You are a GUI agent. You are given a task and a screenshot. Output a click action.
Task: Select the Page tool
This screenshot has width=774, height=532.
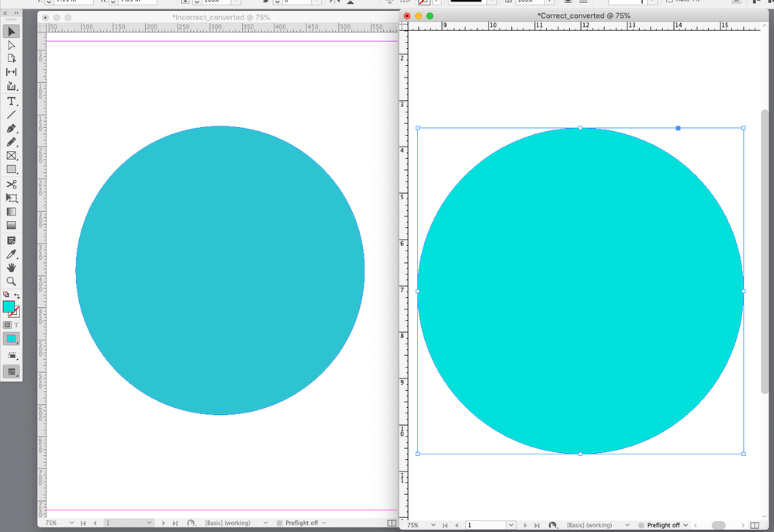point(12,58)
